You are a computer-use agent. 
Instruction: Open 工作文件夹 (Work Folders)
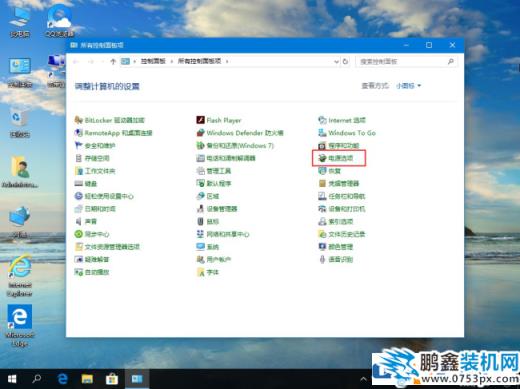[x=95, y=171]
